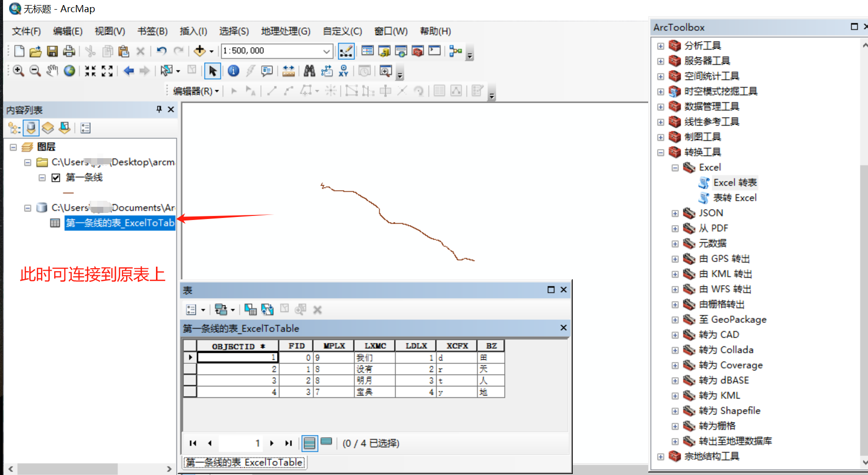The image size is (868, 475).
Task: List by source in table of contents
Action: pos(31,128)
